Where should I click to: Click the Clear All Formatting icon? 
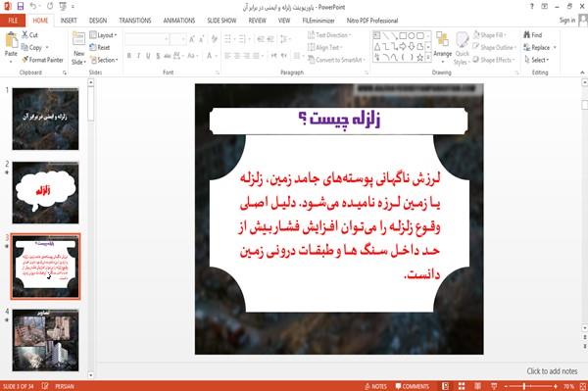[x=214, y=39]
